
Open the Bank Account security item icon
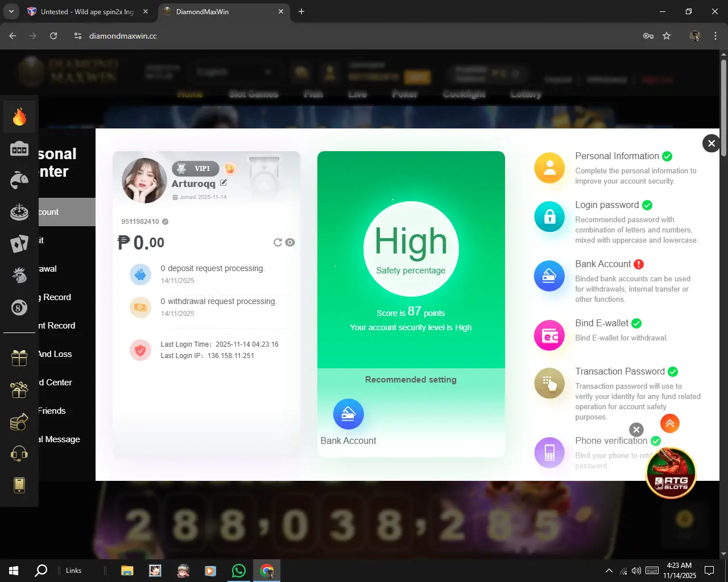coord(549,276)
